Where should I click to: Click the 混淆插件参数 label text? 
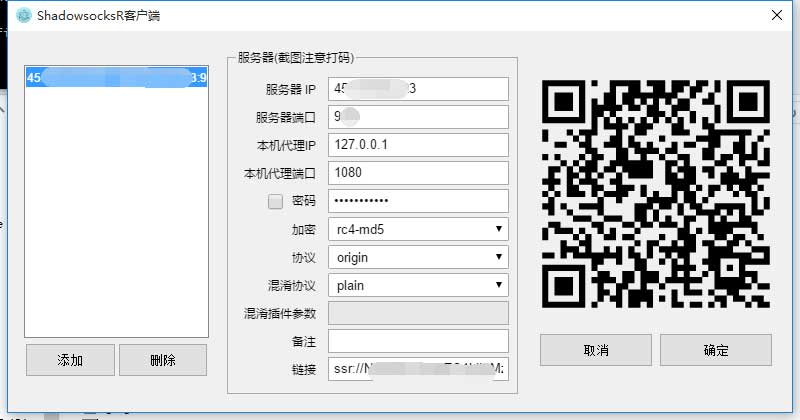pyautogui.click(x=280, y=313)
